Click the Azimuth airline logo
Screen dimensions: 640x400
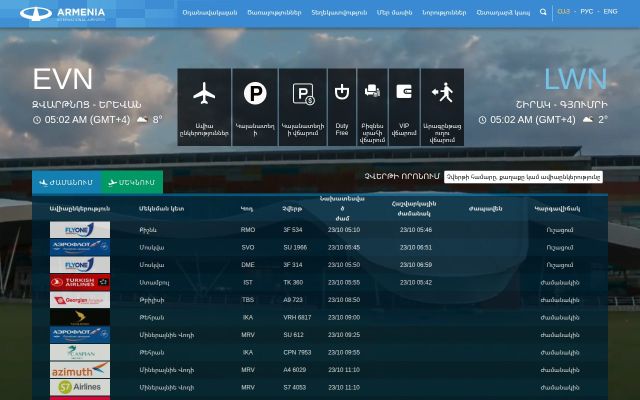80,370
